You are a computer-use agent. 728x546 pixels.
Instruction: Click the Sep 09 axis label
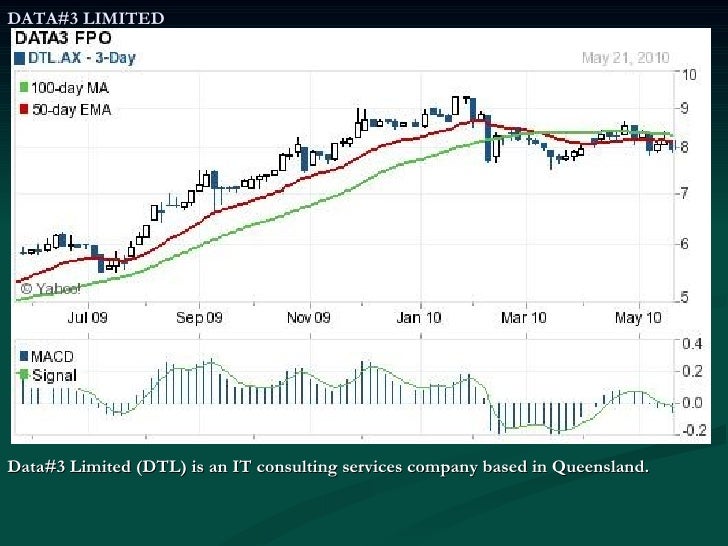pos(199,318)
